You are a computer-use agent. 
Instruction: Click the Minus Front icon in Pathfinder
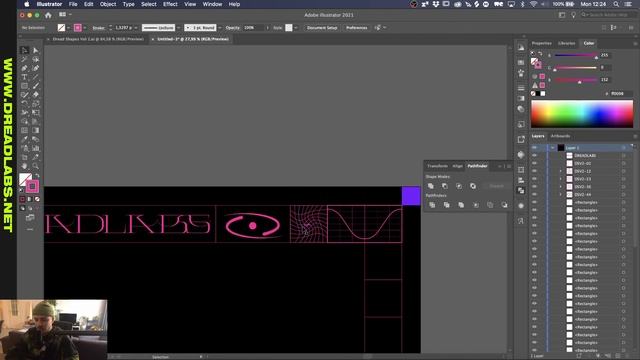445,186
